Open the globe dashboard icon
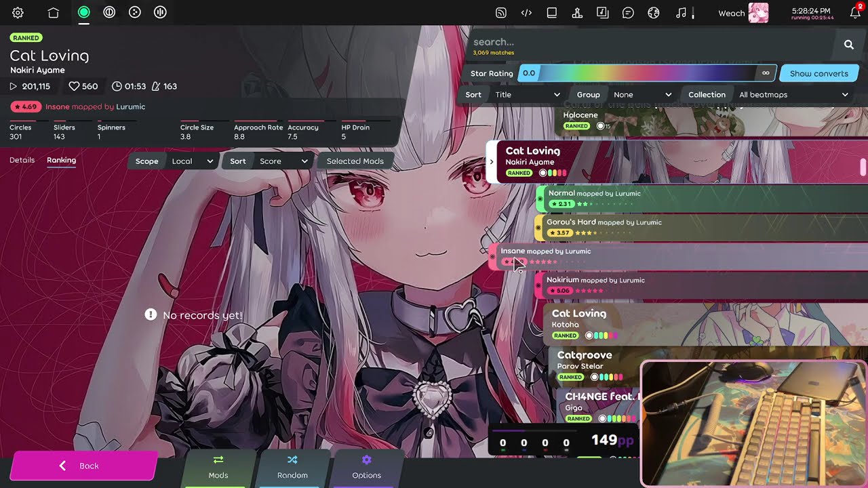Image resolution: width=868 pixels, height=488 pixels. [654, 12]
